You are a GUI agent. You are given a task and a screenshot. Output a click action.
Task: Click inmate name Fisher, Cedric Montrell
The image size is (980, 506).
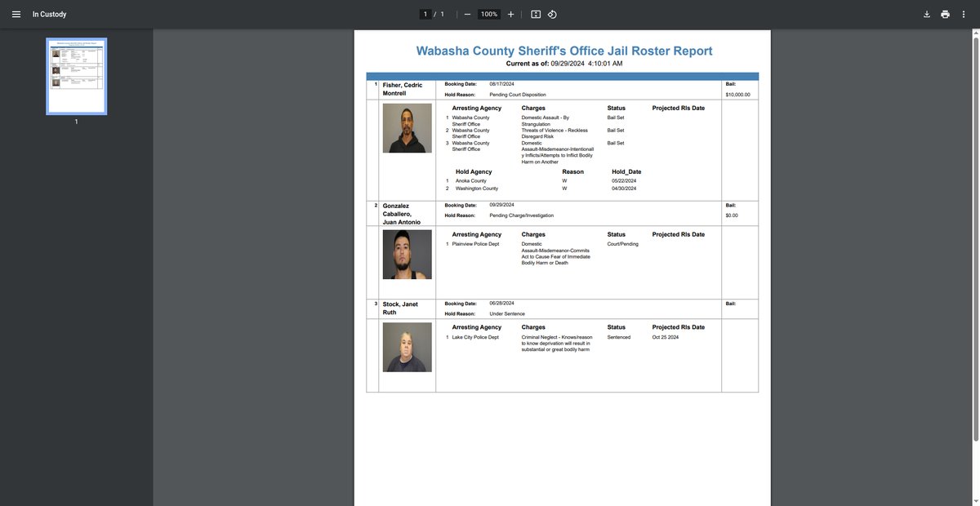[x=403, y=89]
